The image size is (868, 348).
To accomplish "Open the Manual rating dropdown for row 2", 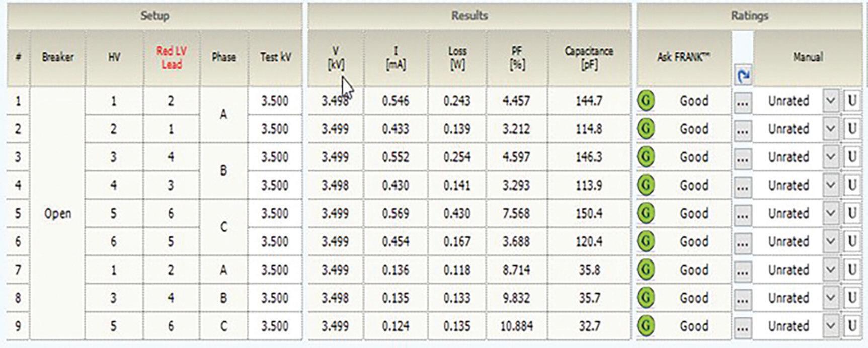I will [831, 129].
